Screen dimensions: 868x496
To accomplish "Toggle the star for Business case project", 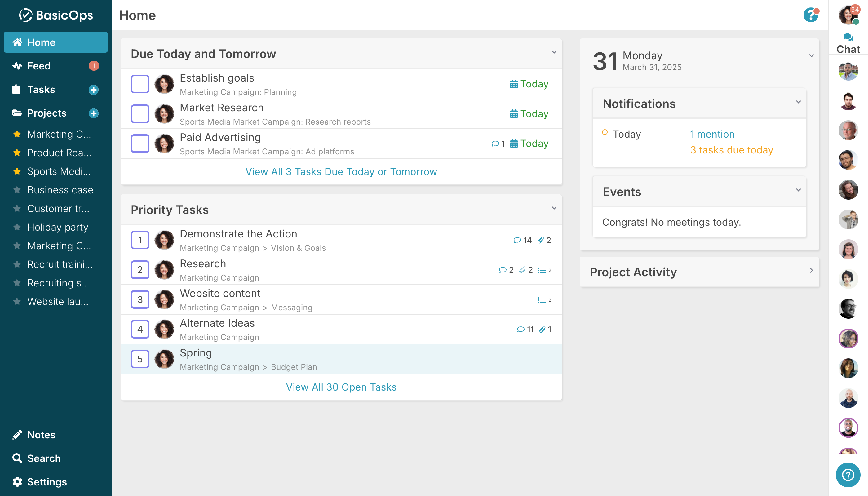I will pyautogui.click(x=17, y=190).
